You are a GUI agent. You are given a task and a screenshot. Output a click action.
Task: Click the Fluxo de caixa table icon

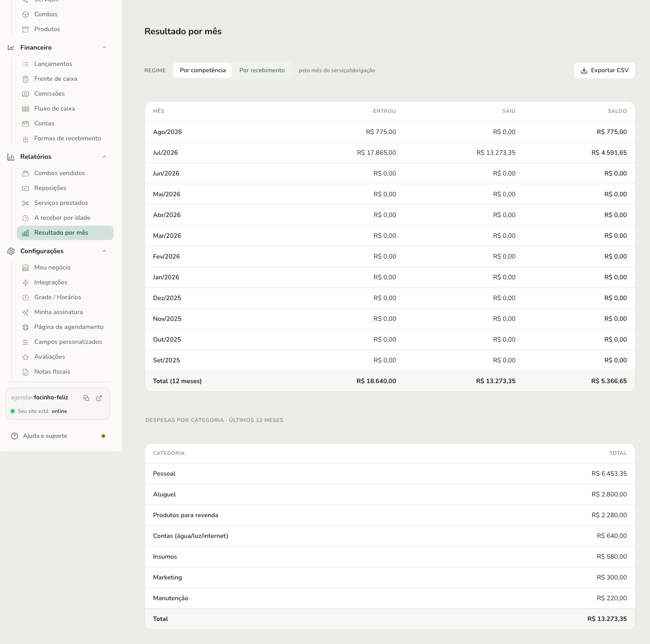[26, 109]
